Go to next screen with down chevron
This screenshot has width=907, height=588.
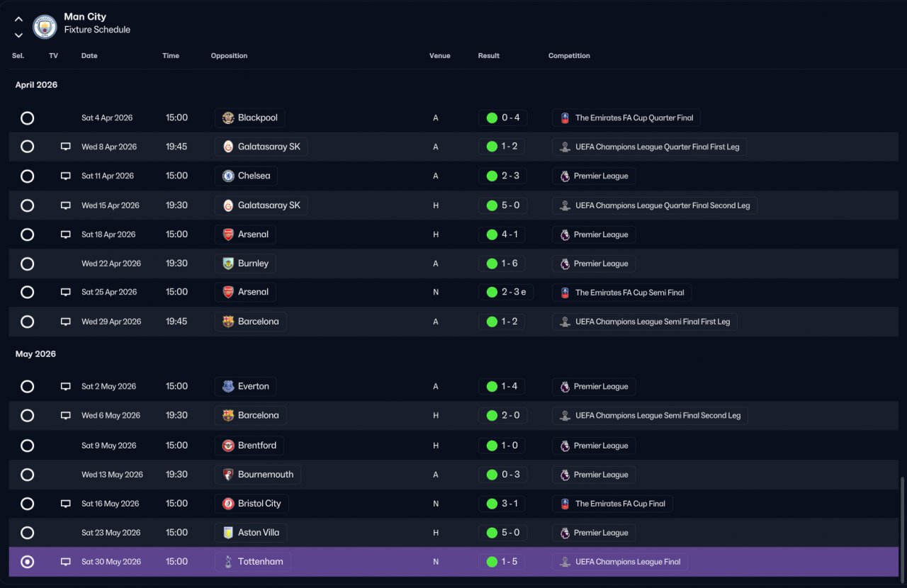pyautogui.click(x=18, y=35)
